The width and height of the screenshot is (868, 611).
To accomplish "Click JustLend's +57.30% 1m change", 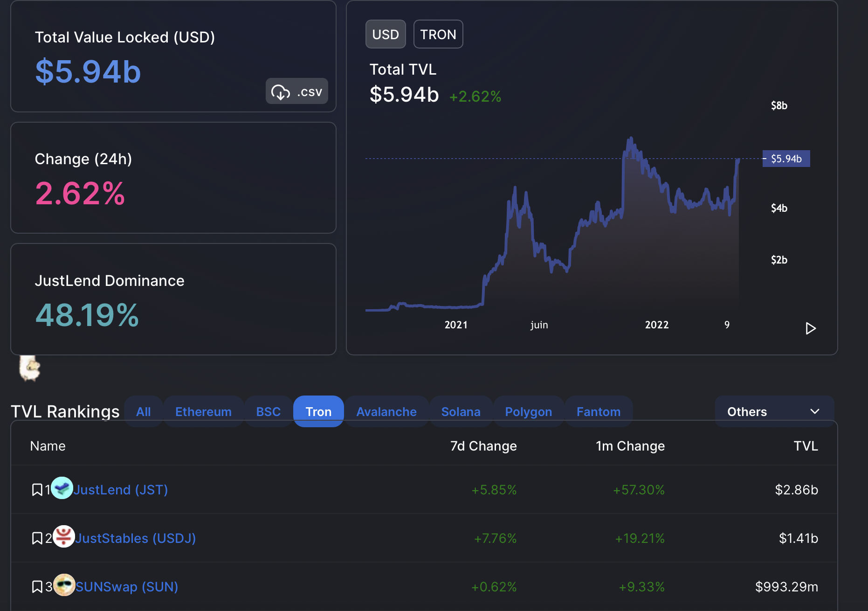I will pyautogui.click(x=639, y=490).
